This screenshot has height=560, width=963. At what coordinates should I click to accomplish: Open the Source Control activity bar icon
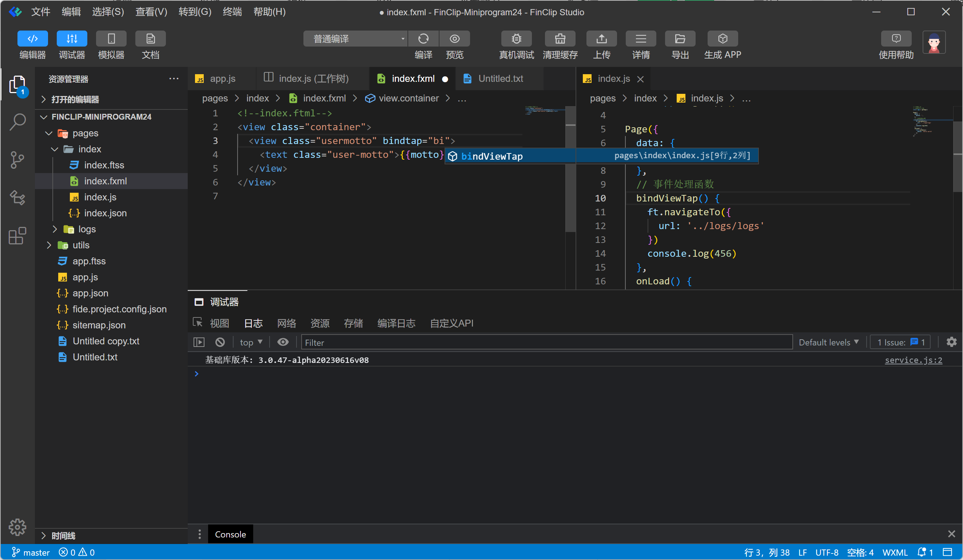click(17, 160)
